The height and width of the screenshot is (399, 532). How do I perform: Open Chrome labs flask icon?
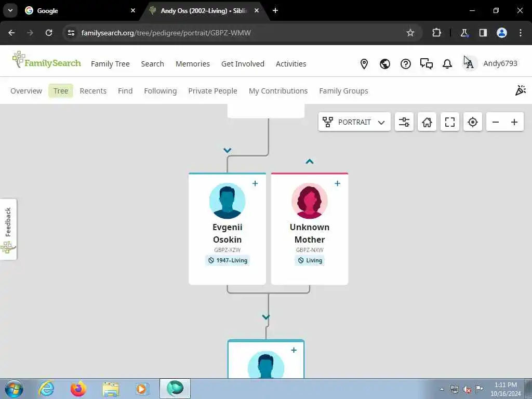pyautogui.click(x=464, y=33)
